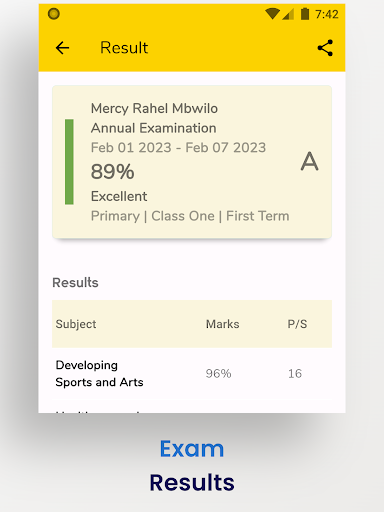Tap the circular notification dot icon
Viewport: 384px width, 512px height.
pyautogui.click(x=54, y=14)
